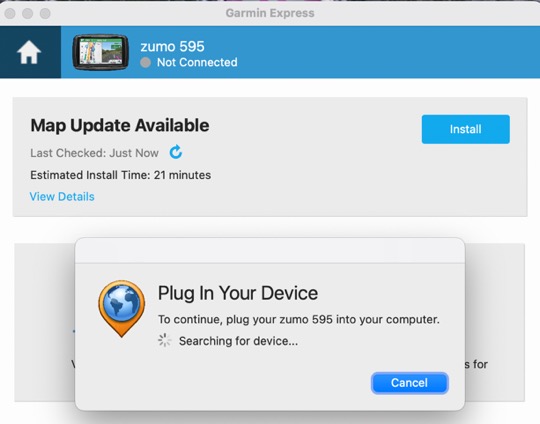Install the available map update
Screen dimensions: 540x424
(466, 129)
